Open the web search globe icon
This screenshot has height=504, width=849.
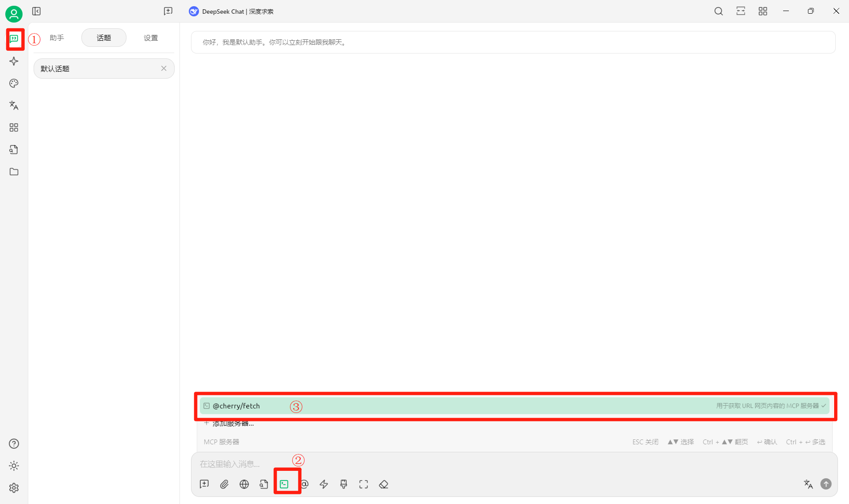[x=244, y=484]
